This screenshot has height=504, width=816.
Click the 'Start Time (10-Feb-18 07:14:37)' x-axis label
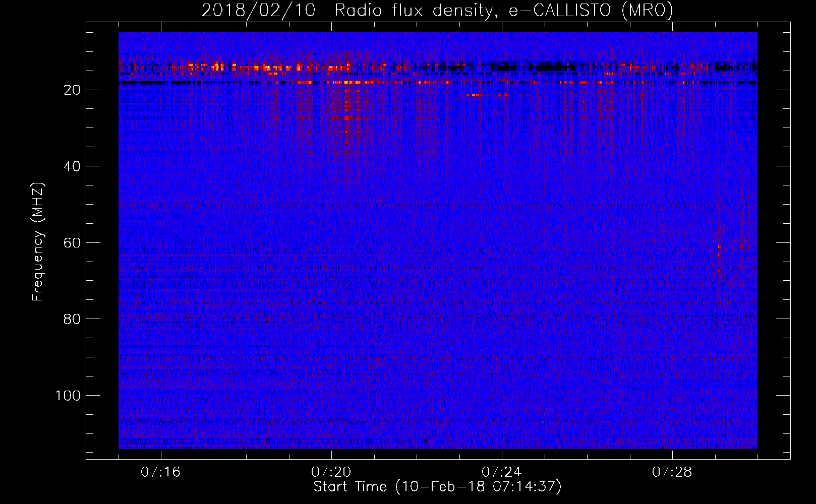(x=437, y=487)
